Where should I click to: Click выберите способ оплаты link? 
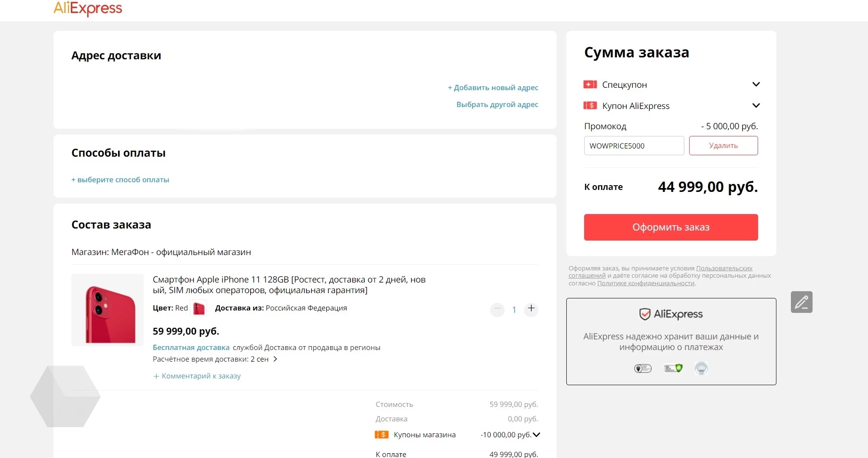(120, 180)
